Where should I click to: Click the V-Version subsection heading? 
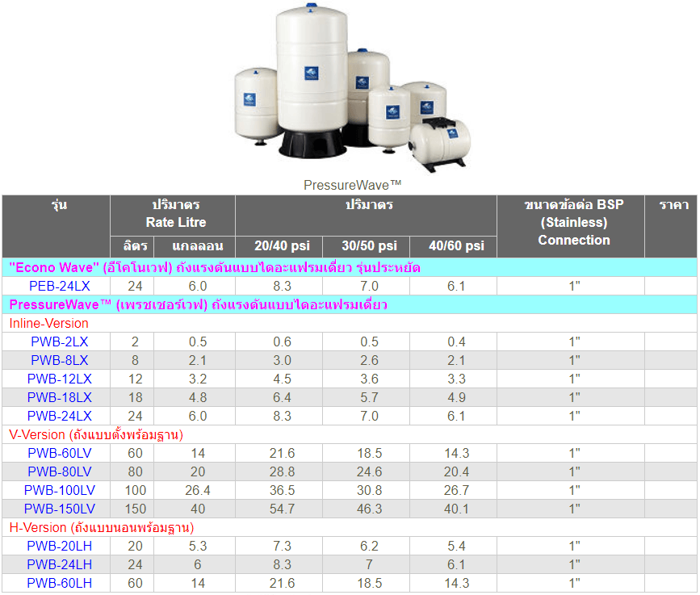pyautogui.click(x=96, y=434)
